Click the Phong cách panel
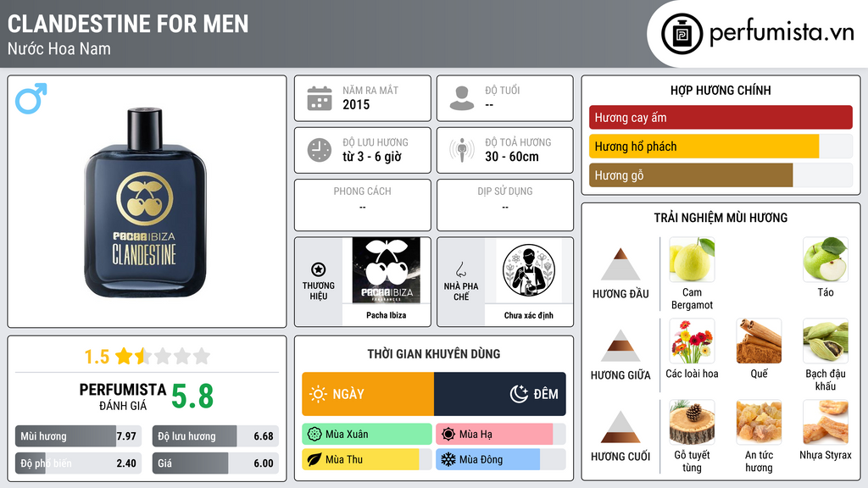 363,205
